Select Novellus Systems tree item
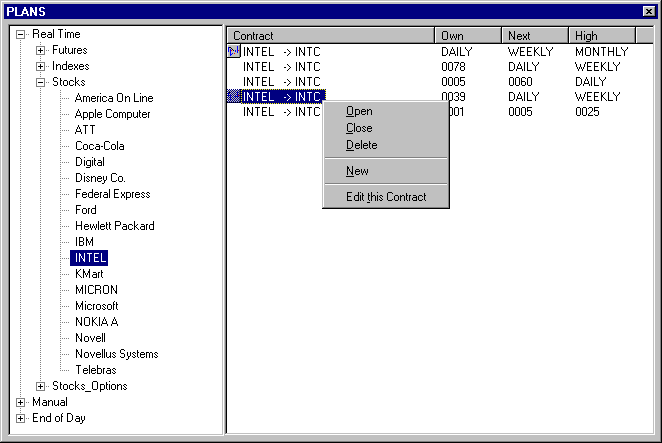662x443 pixels. [x=117, y=354]
